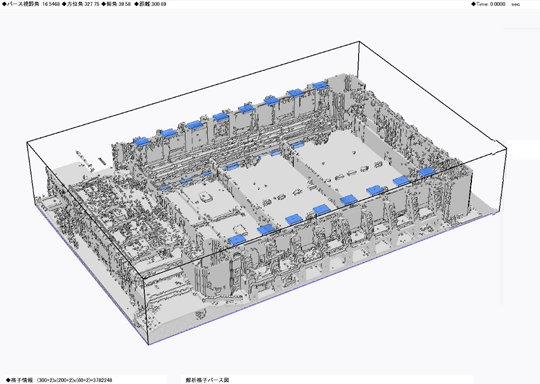
Task: Pick the rightmost blue panel on rear wall
Action: 320,85
